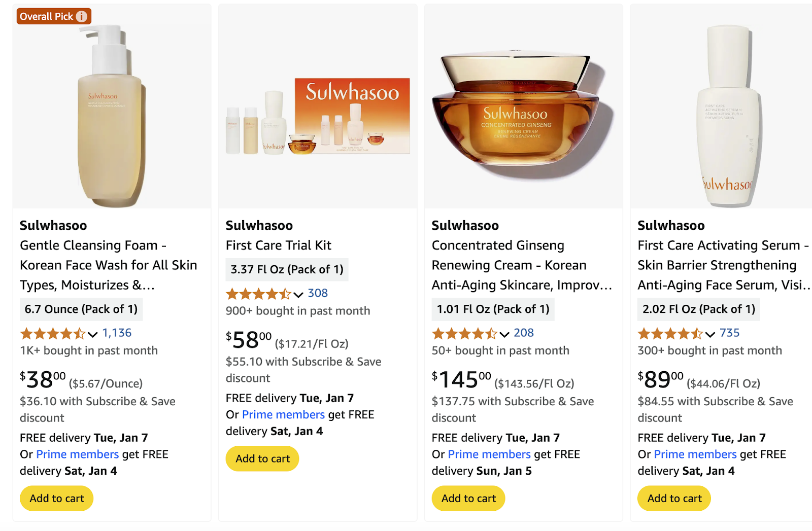Open the 735 reviews link
The width and height of the screenshot is (812, 531).
[729, 333]
